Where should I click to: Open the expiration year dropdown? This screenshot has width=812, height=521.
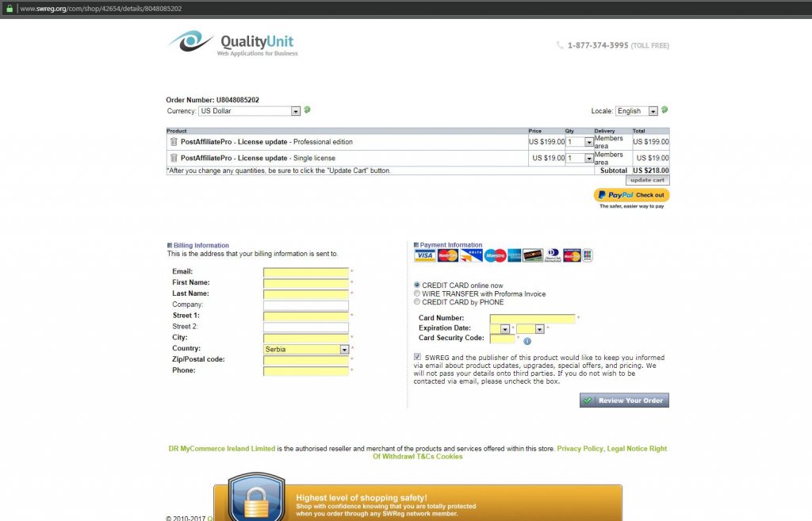(x=530, y=329)
